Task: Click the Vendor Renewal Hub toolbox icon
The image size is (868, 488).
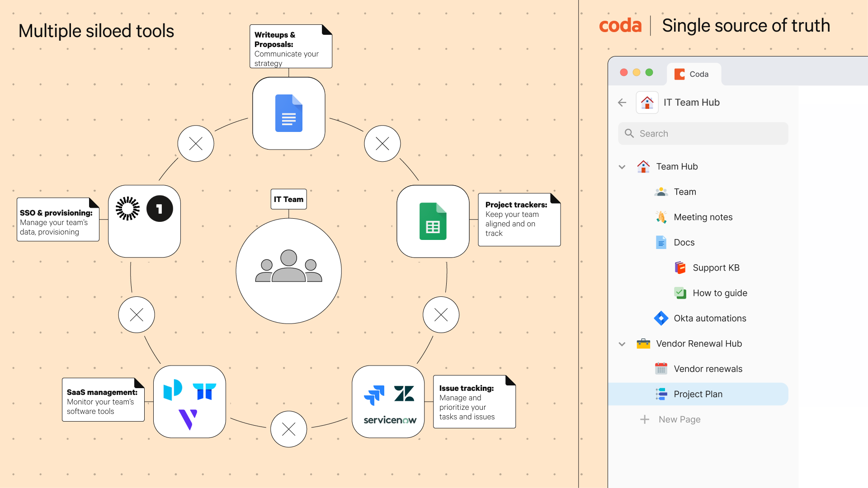Action: [643, 343]
